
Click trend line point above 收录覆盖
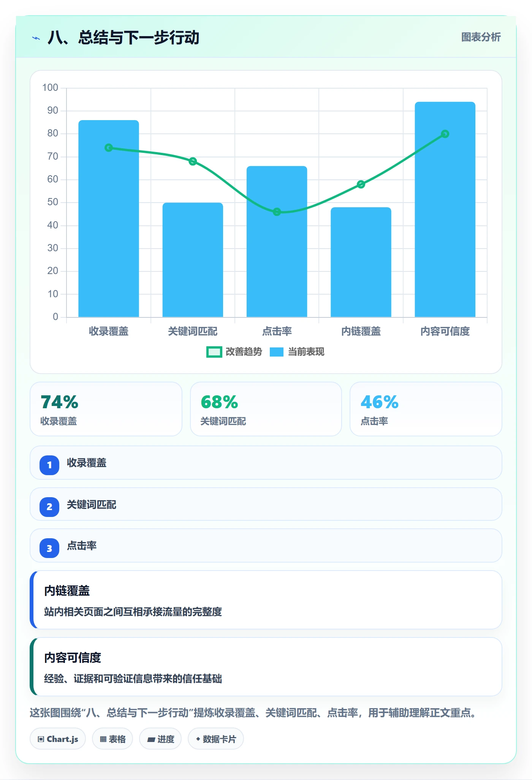point(109,147)
